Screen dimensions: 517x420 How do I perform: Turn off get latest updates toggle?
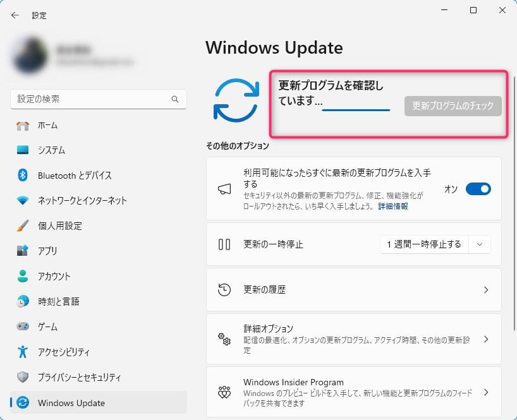(478, 189)
